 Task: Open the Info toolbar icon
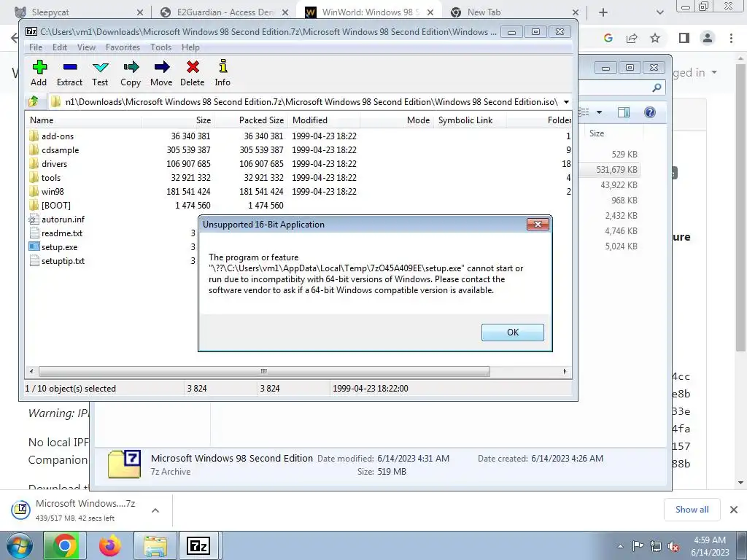pyautogui.click(x=222, y=73)
